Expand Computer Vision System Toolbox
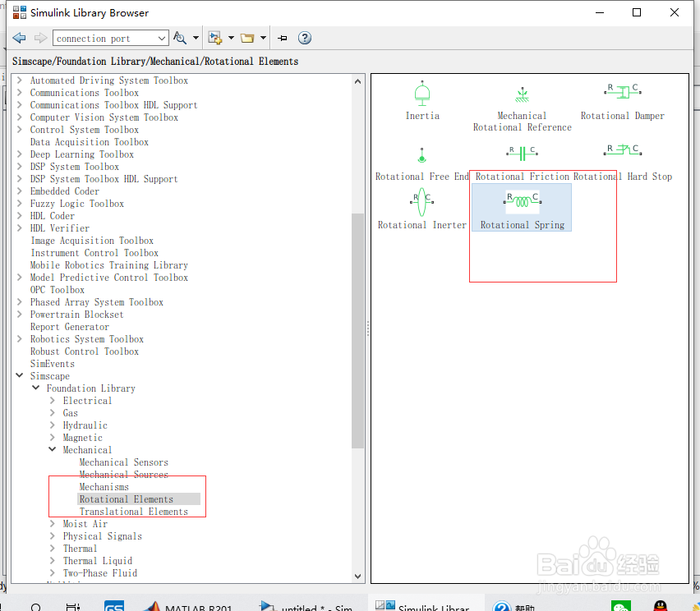Image resolution: width=700 pixels, height=611 pixels. (x=19, y=117)
